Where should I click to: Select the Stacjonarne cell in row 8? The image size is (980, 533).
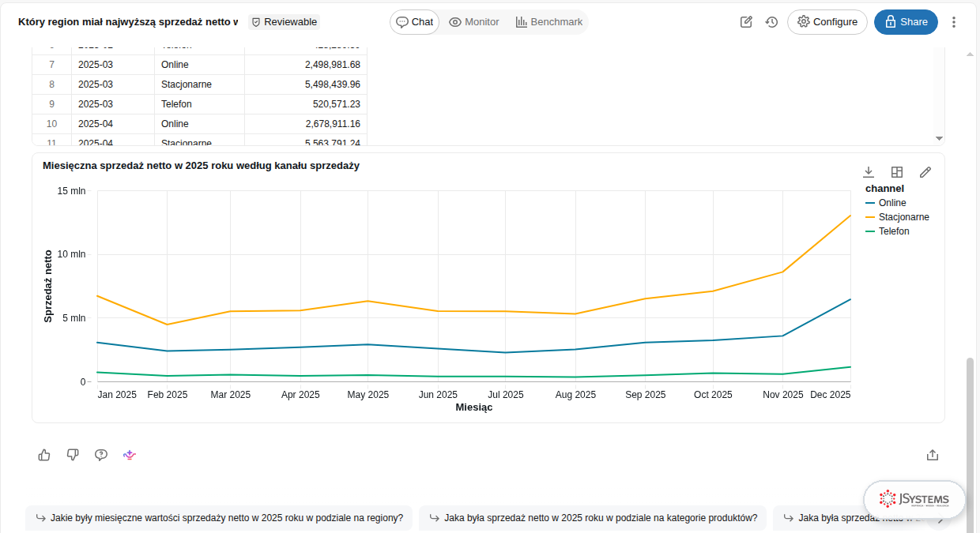click(199, 84)
